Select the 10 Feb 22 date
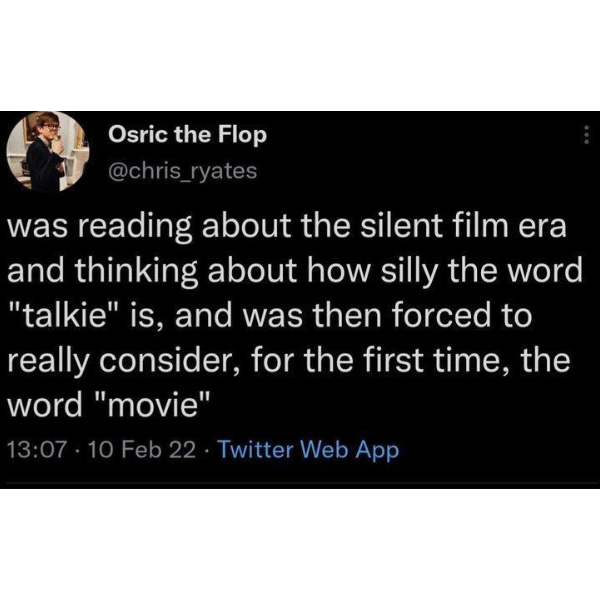 pos(142,449)
